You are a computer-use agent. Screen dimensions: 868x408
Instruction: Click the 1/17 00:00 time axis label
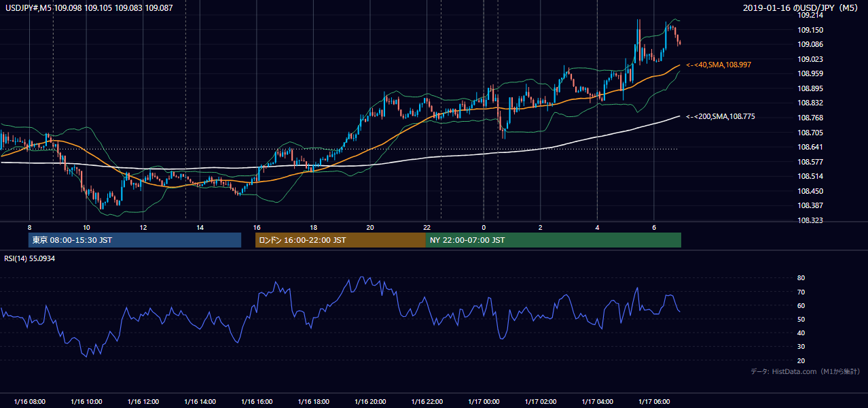(484, 401)
